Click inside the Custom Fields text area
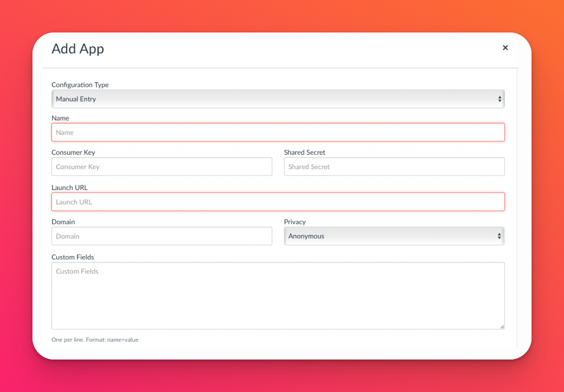Screen dimensions: 564x392 tap(278, 296)
